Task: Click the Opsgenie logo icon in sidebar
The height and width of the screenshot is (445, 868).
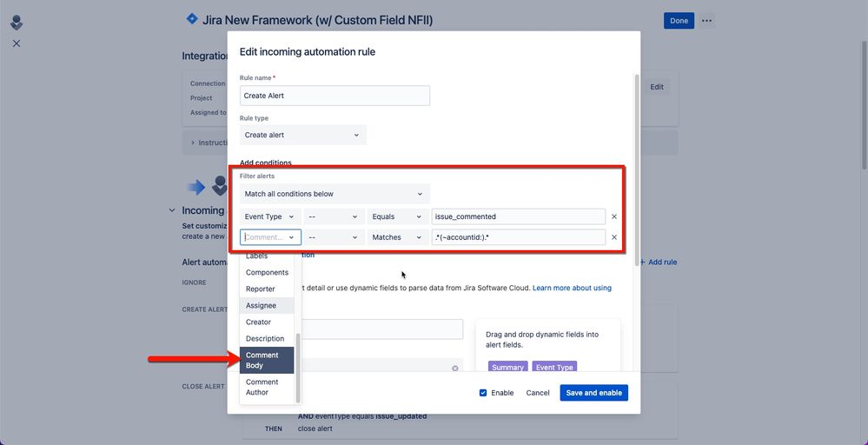Action: pyautogui.click(x=17, y=23)
